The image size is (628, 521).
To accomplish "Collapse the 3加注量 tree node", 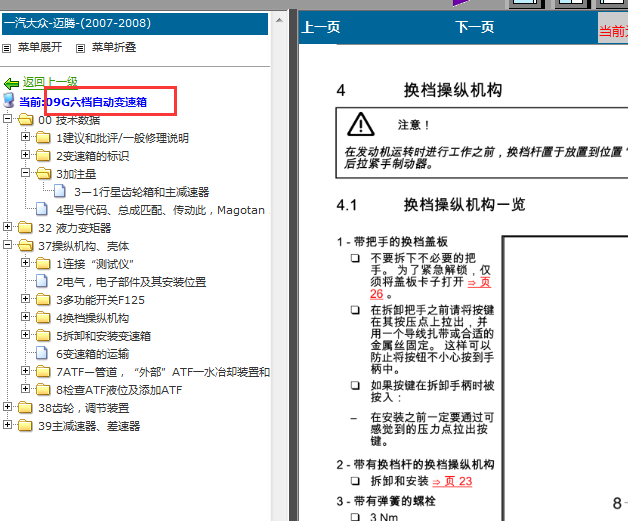I will (27, 174).
